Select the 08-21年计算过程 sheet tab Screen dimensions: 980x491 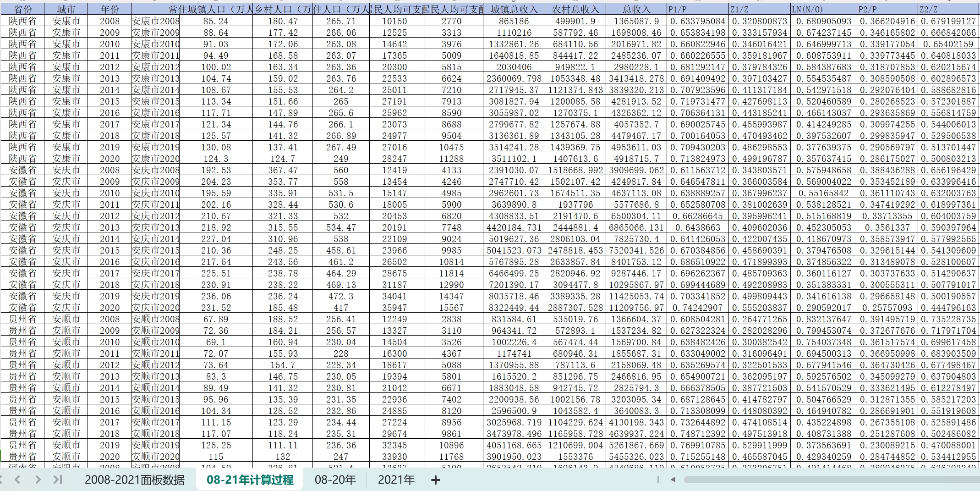tap(250, 480)
